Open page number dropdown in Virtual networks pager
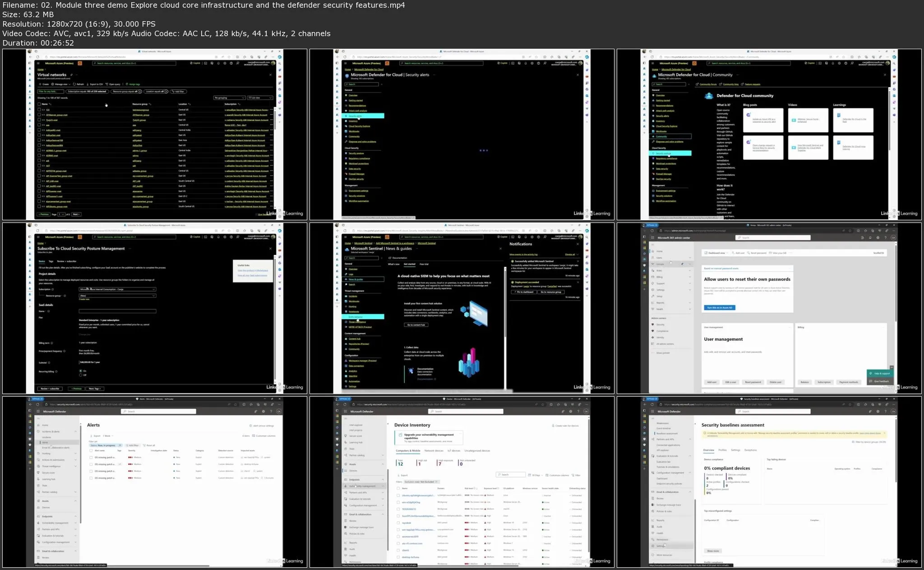Screen dimensions: 924x570 pyautogui.click(x=62, y=214)
